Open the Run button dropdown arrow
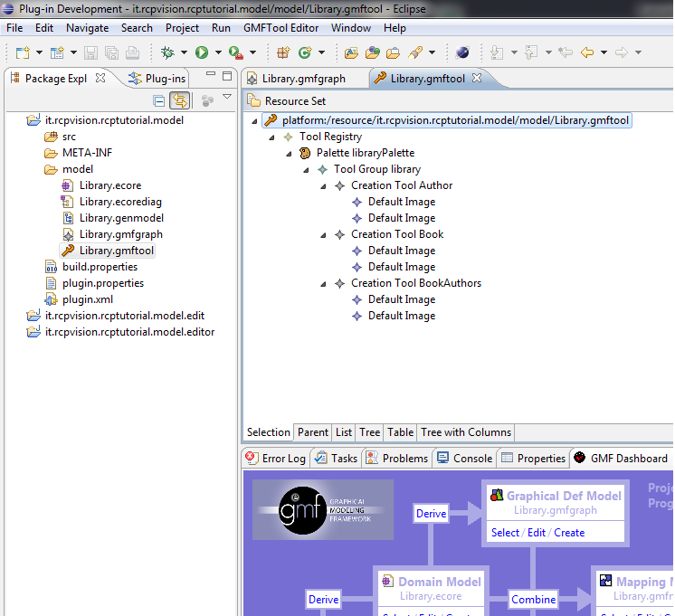 coord(218,53)
